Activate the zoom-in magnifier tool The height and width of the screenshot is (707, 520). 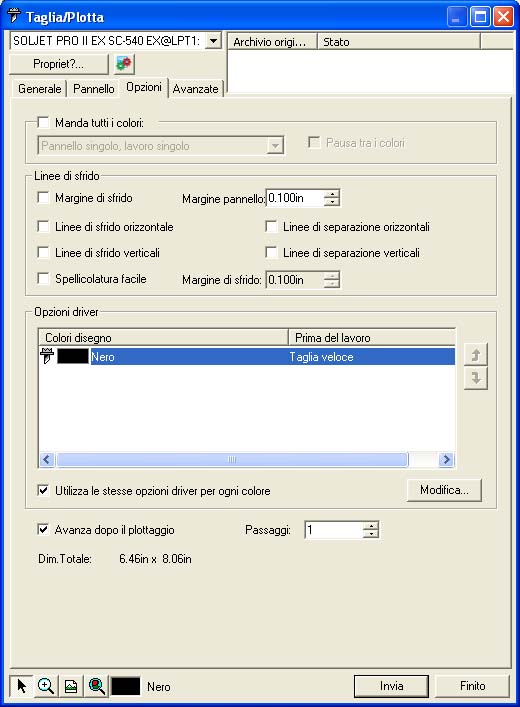[46, 686]
